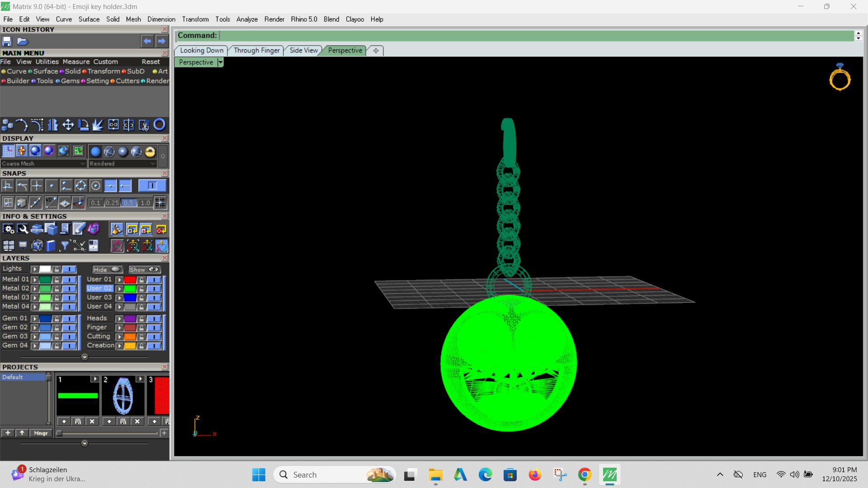Click the Hide layers button
The width and height of the screenshot is (868, 488).
pos(107,269)
